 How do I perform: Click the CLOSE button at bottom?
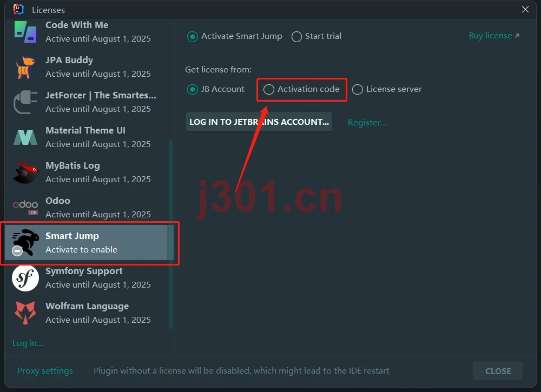(498, 371)
